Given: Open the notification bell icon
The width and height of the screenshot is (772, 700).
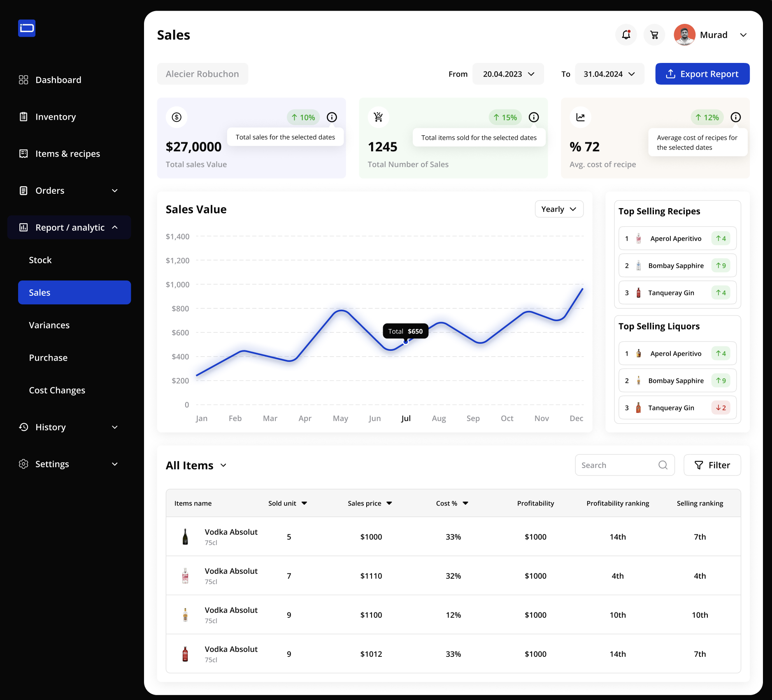Looking at the screenshot, I should pyautogui.click(x=626, y=35).
